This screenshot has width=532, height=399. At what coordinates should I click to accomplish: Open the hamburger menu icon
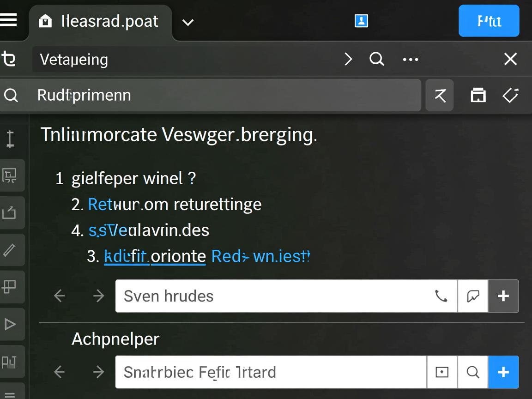point(8,20)
